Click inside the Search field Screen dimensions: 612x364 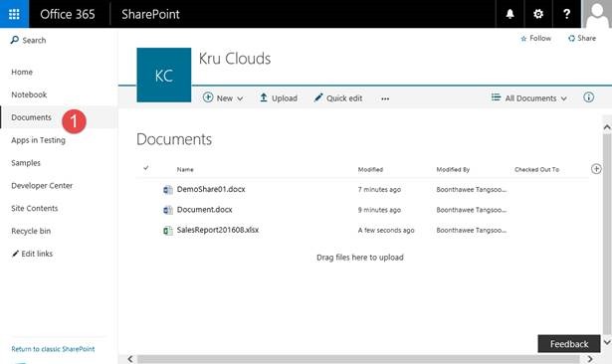[x=34, y=40]
